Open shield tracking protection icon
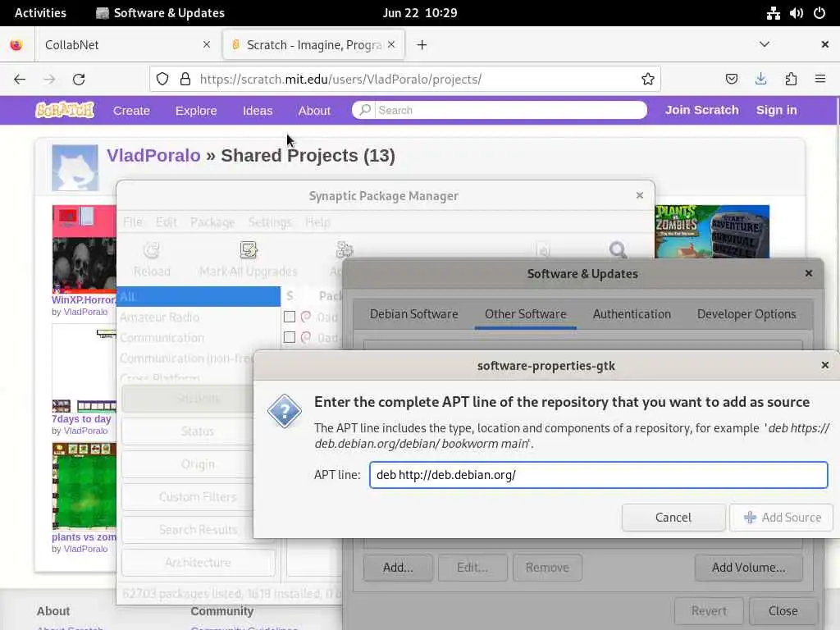840x630 pixels. [x=162, y=80]
